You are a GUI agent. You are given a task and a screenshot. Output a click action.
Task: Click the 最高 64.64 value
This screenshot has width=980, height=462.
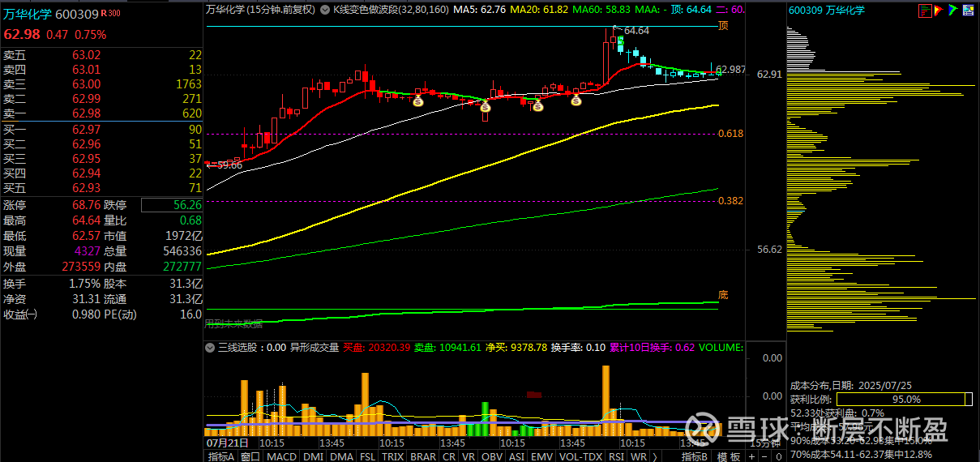coord(87,220)
